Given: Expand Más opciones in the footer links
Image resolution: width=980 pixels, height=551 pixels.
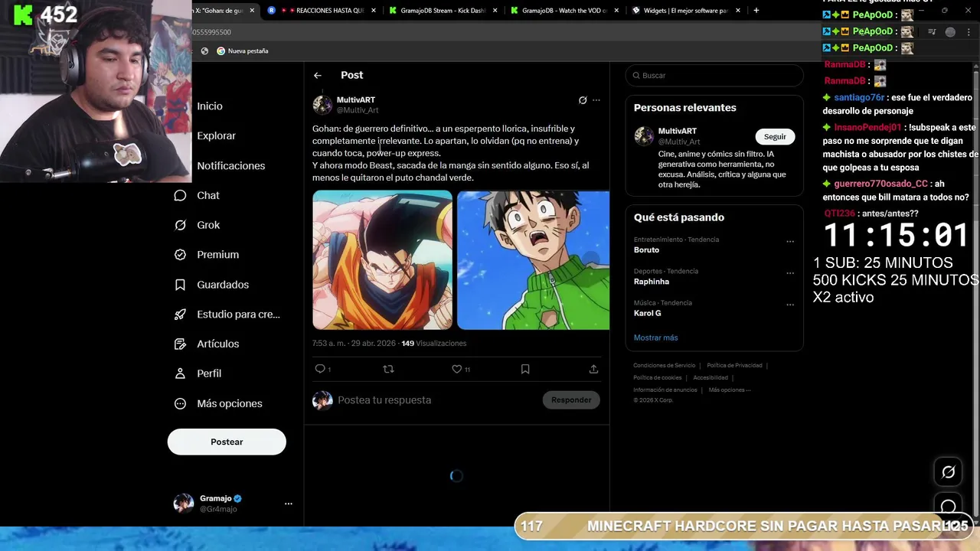Looking at the screenshot, I should 730,390.
